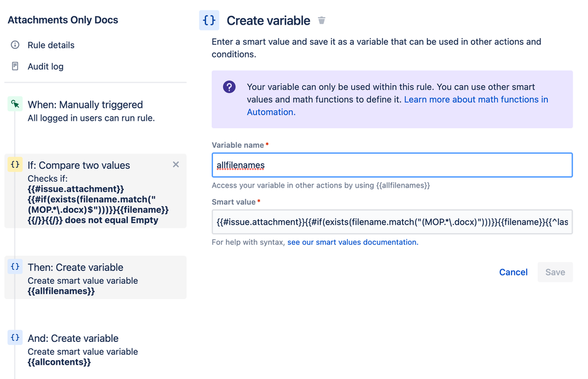Remove the Compare two values condition
The width and height of the screenshot is (588, 379).
[x=175, y=165]
